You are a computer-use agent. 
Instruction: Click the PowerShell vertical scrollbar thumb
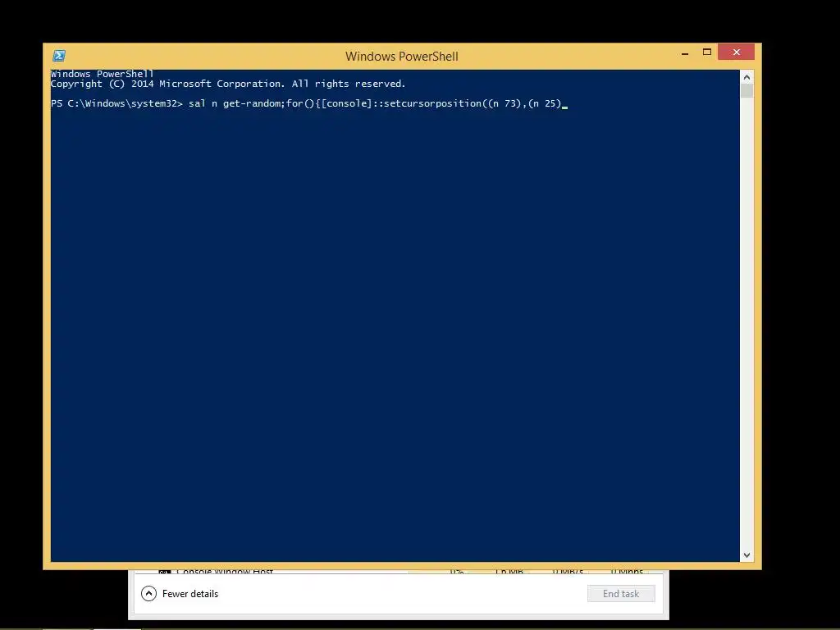click(746, 90)
